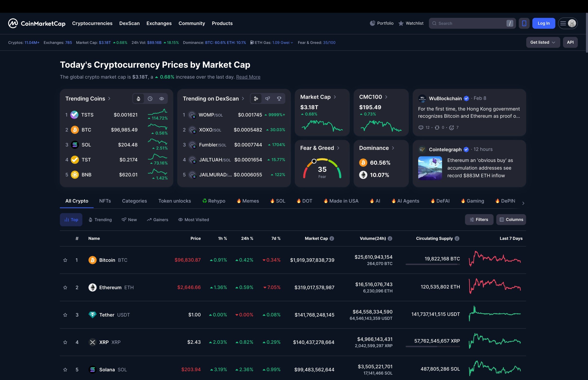This screenshot has width=588, height=380.
Task: Click XRP circulating supply progress bar
Action: click(433, 346)
